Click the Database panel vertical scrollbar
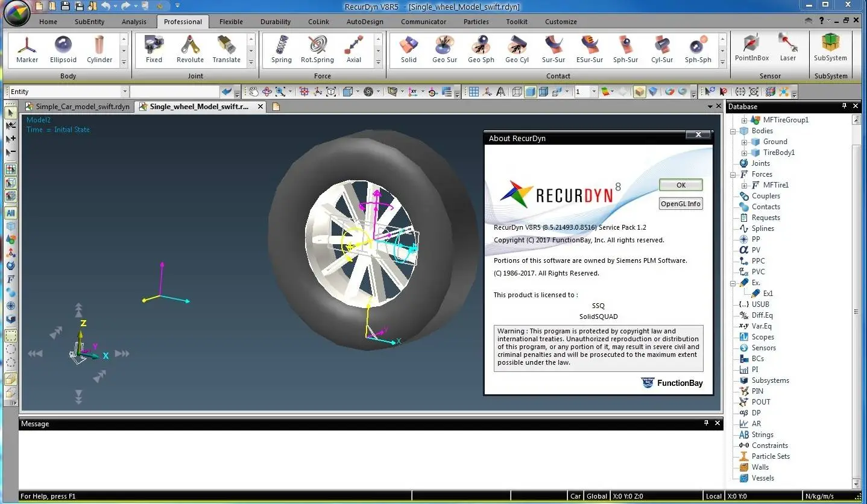 click(856, 301)
